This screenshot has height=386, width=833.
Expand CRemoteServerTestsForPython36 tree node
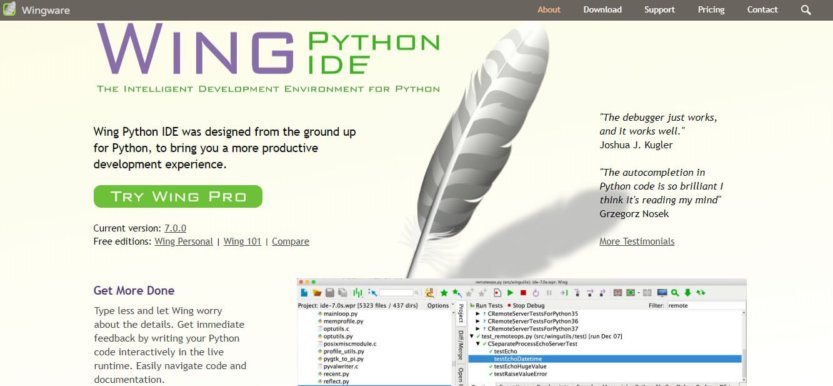coord(478,321)
